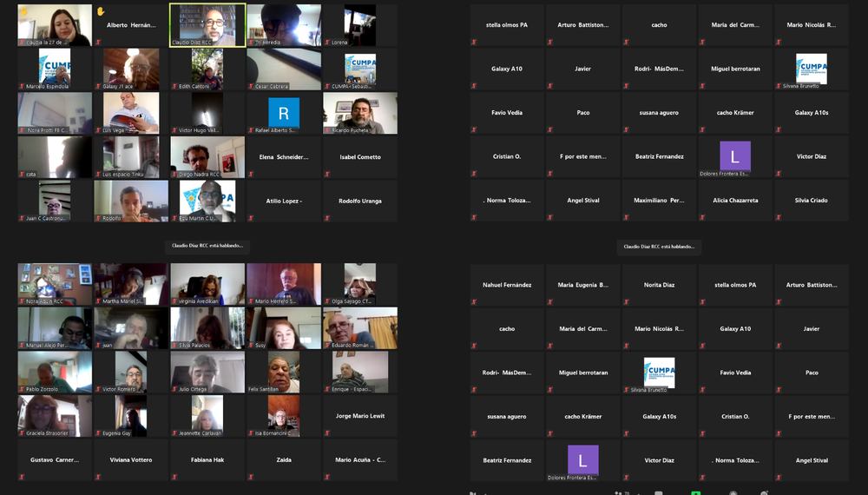The image size is (868, 495).
Task: Select Virginia Avedikian's video tile
Action: coord(207,284)
